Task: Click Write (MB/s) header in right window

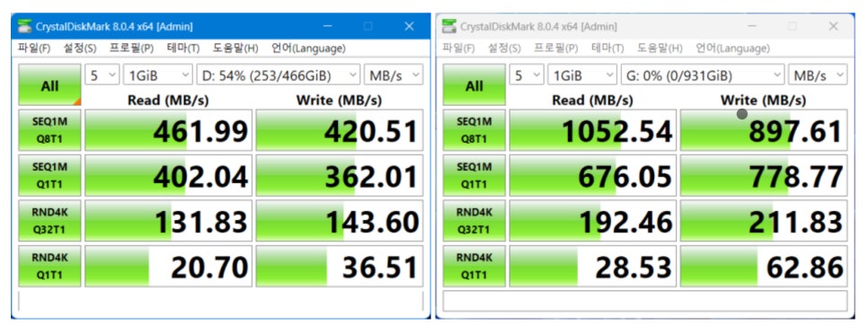Action: (764, 101)
